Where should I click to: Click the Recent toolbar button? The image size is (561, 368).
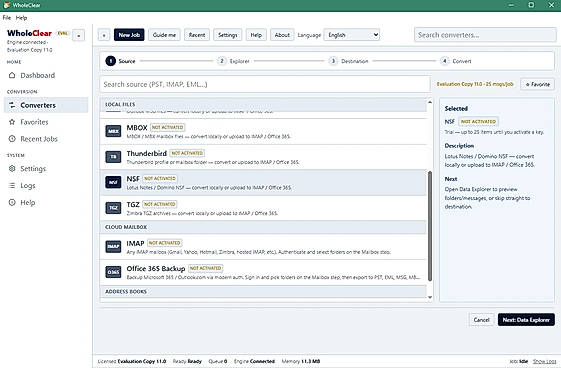[197, 35]
